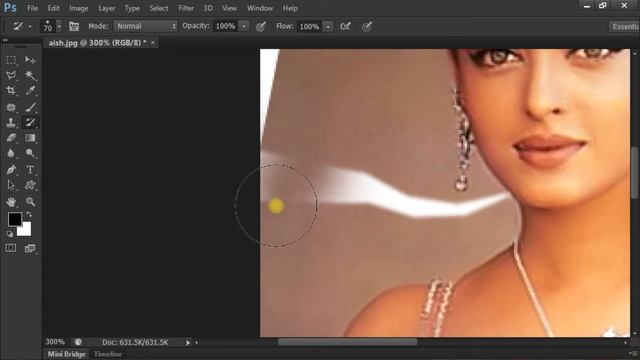The image size is (640, 360).
Task: Click the status bar preview icon
Action: pos(78,342)
